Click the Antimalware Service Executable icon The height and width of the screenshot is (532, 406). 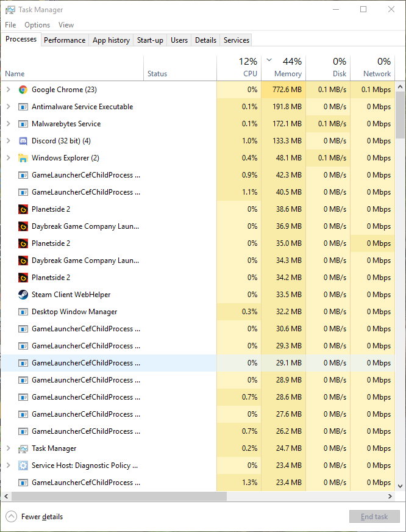(23, 107)
